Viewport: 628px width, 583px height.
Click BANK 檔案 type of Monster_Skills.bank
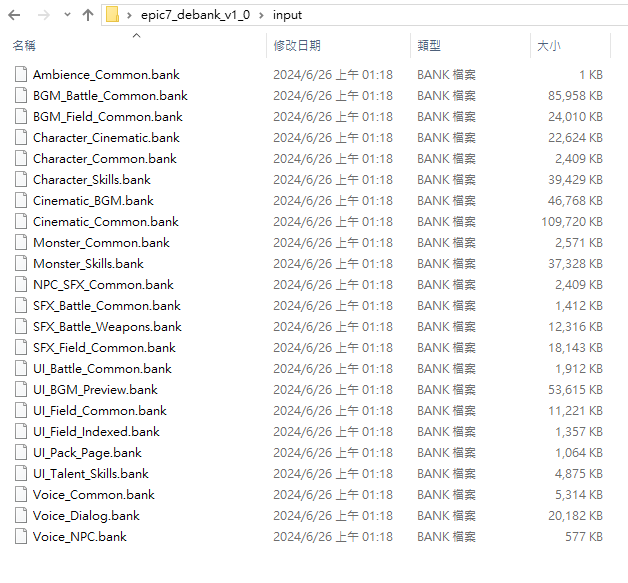click(447, 263)
